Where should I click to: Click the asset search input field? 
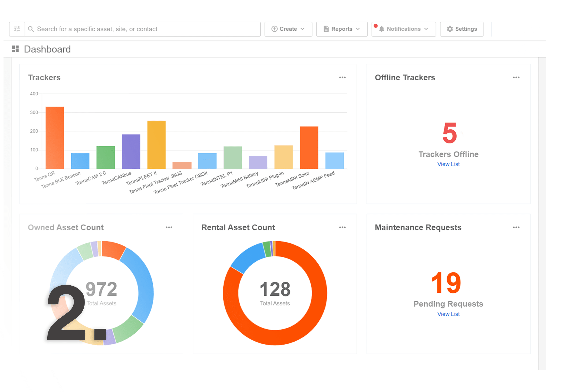tap(147, 29)
